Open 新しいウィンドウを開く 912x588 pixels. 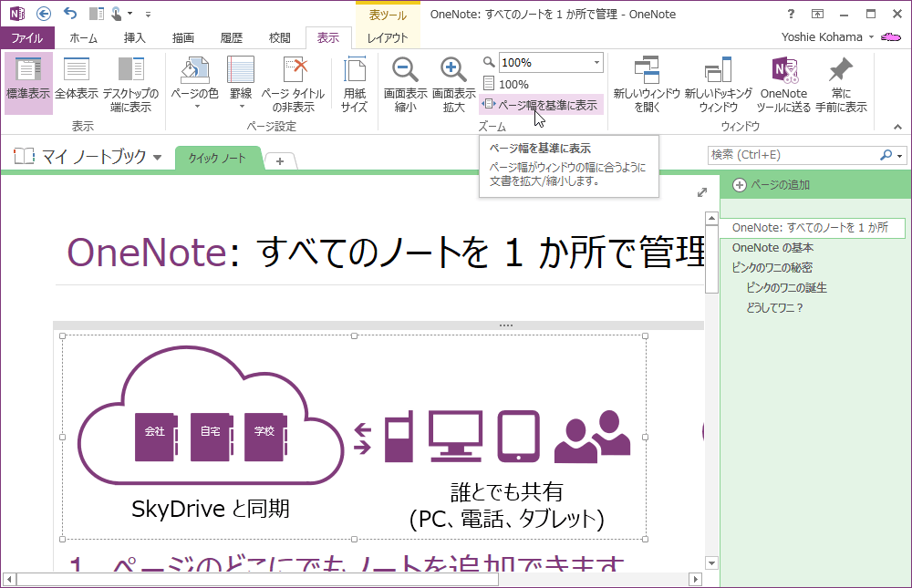pyautogui.click(x=647, y=83)
